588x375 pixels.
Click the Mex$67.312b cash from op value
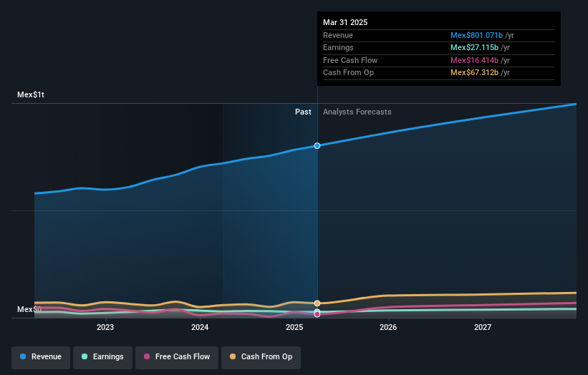[474, 73]
